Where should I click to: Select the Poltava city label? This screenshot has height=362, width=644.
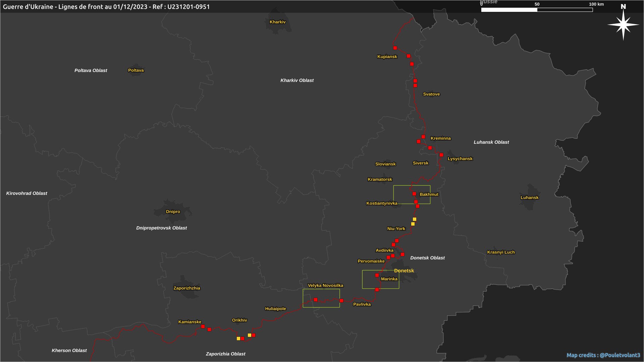point(136,70)
